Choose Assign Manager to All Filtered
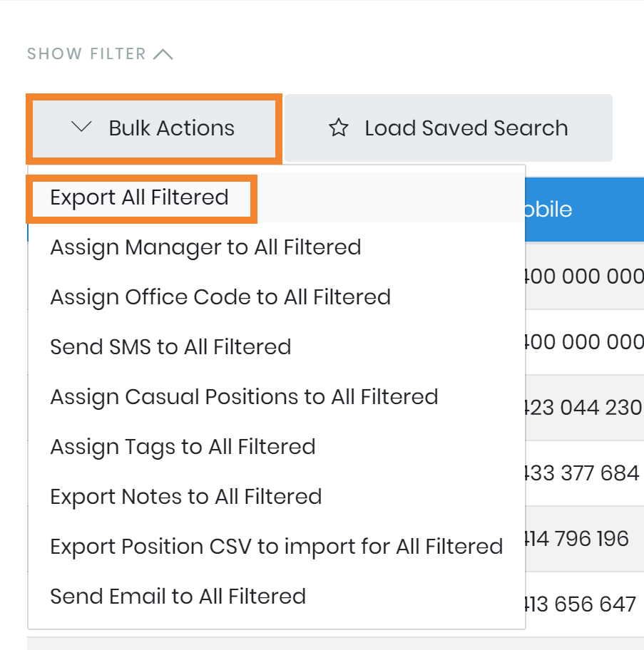The height and width of the screenshot is (650, 644). tap(205, 247)
